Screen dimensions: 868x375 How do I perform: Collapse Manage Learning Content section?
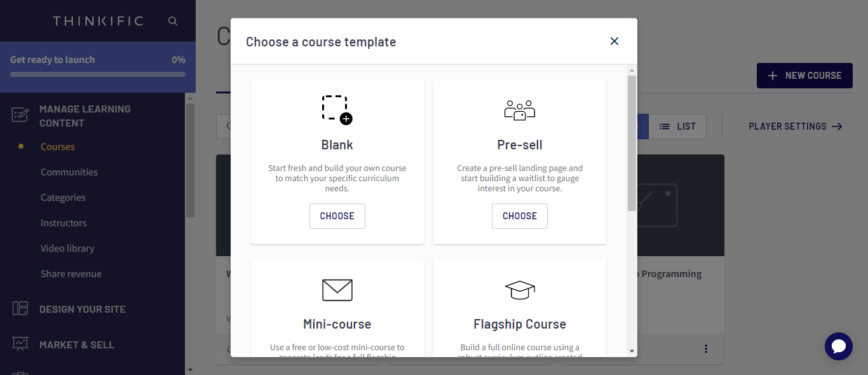(x=85, y=116)
